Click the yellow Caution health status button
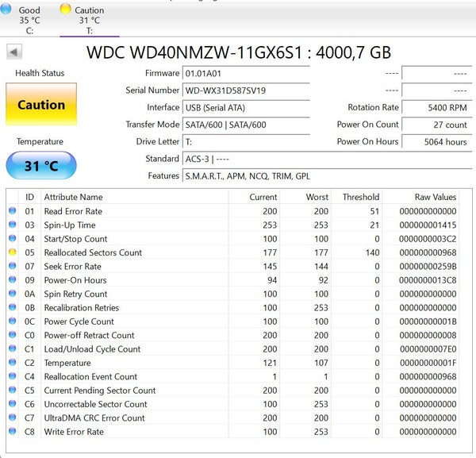The height and width of the screenshot is (458, 476). [x=41, y=104]
